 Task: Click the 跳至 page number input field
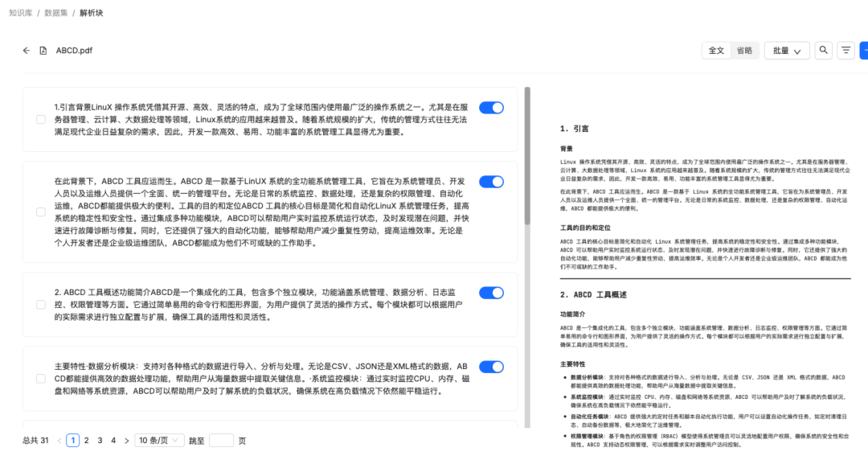222,441
